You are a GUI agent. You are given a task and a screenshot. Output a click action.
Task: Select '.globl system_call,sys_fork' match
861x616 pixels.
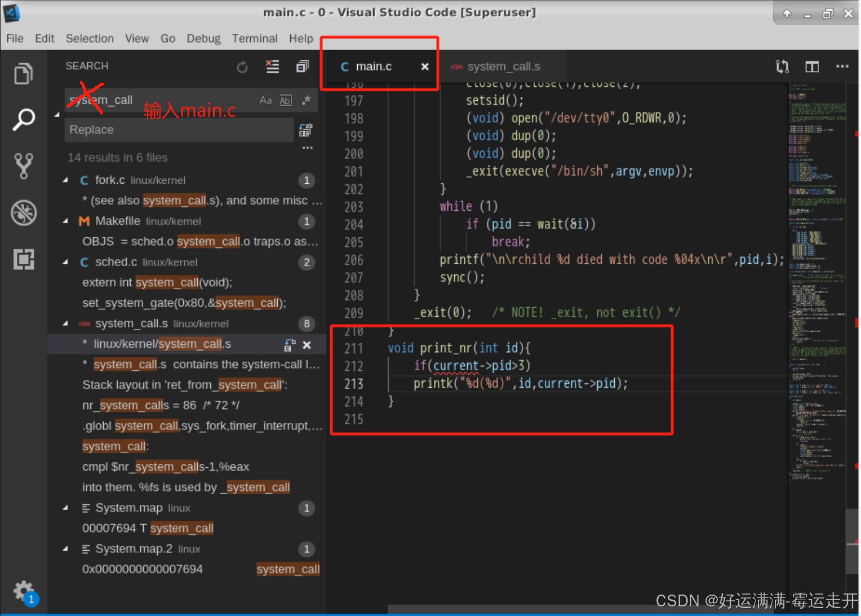click(202, 426)
